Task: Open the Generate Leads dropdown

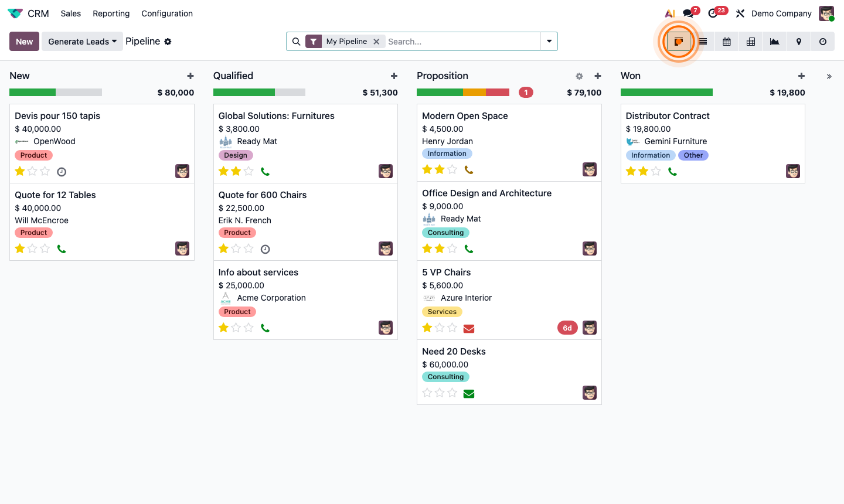Action: 82,41
